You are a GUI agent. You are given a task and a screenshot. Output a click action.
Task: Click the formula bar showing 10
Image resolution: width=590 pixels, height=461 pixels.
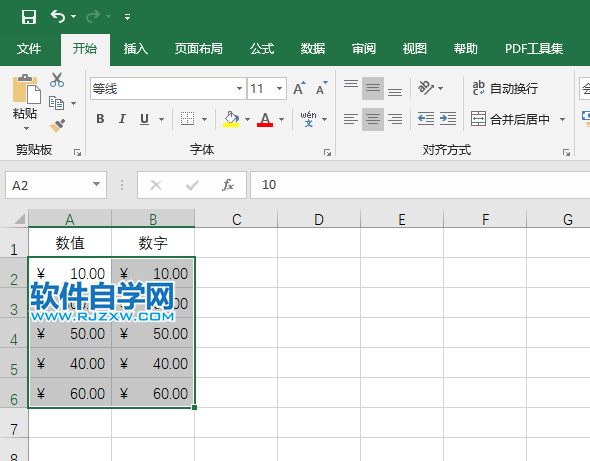420,185
